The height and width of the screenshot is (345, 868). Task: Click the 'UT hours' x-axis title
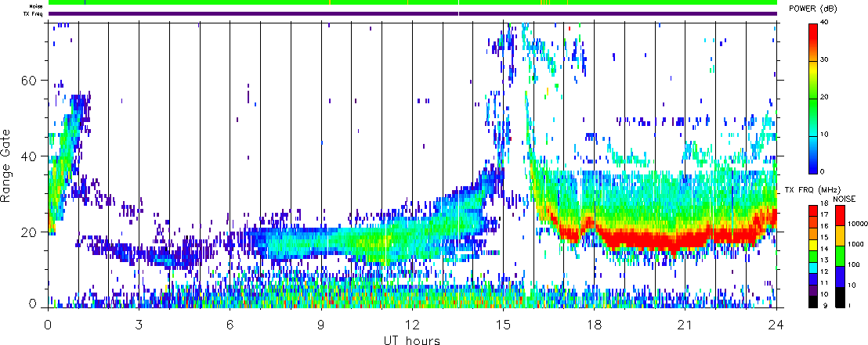point(412,340)
